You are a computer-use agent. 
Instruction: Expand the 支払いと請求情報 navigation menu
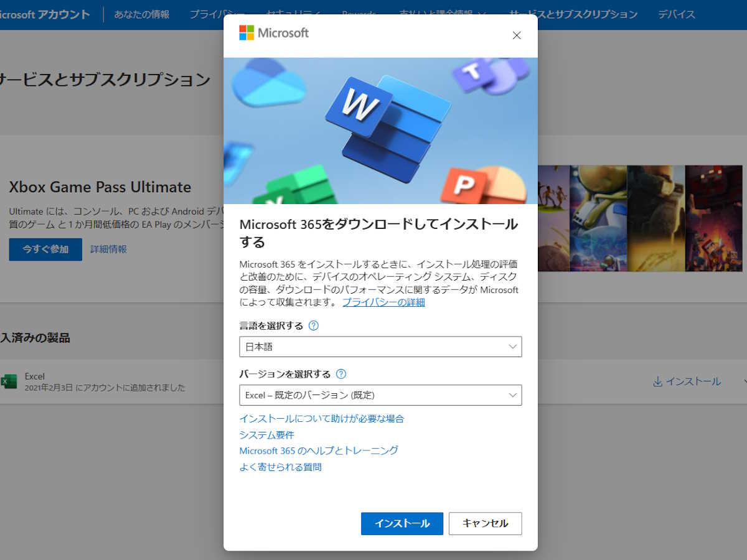436,14
